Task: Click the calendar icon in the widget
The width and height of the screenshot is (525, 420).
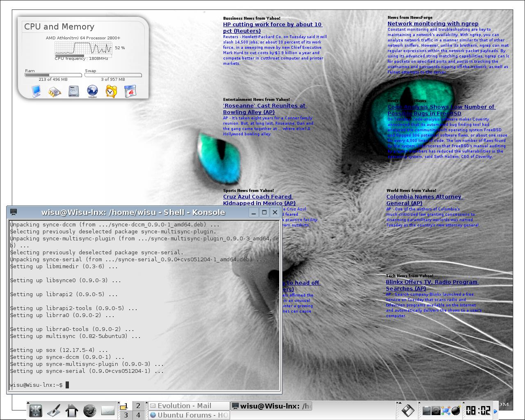Action: click(130, 91)
